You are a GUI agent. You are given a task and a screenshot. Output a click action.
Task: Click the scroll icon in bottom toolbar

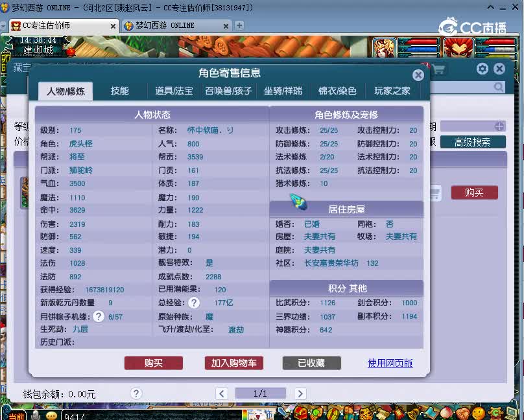[x=383, y=414]
